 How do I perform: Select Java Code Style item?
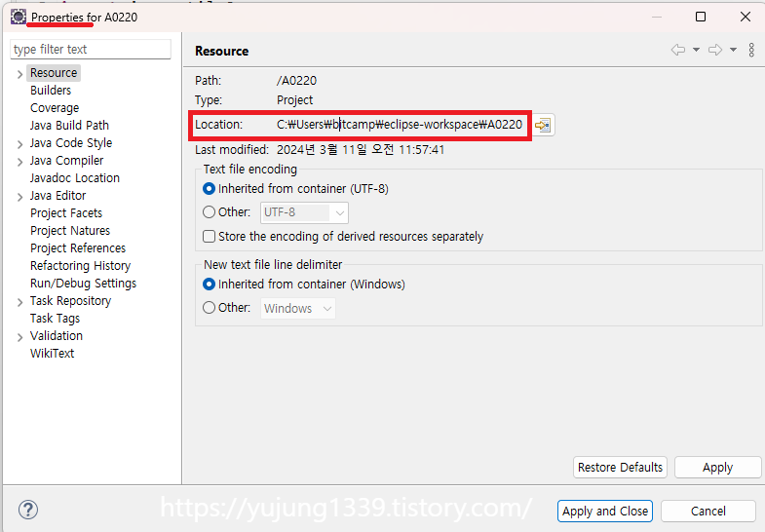pos(71,143)
